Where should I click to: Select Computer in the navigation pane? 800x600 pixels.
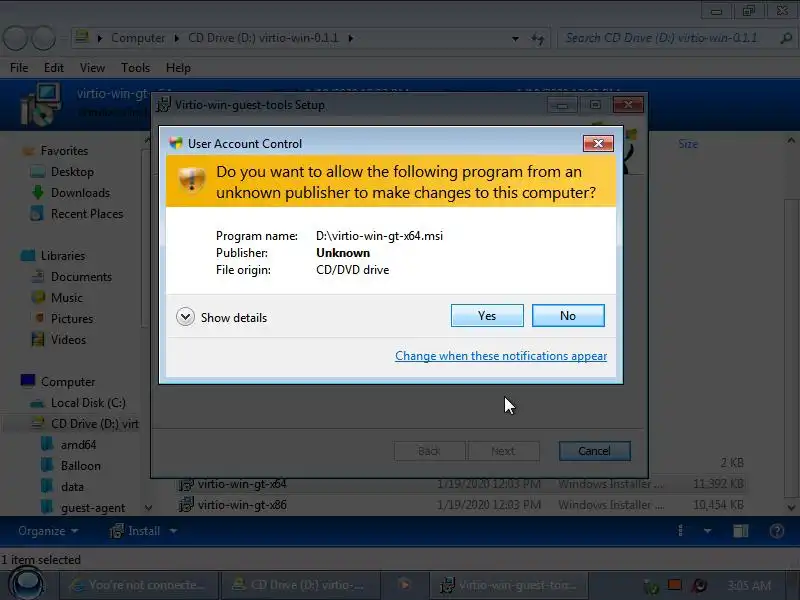point(68,382)
